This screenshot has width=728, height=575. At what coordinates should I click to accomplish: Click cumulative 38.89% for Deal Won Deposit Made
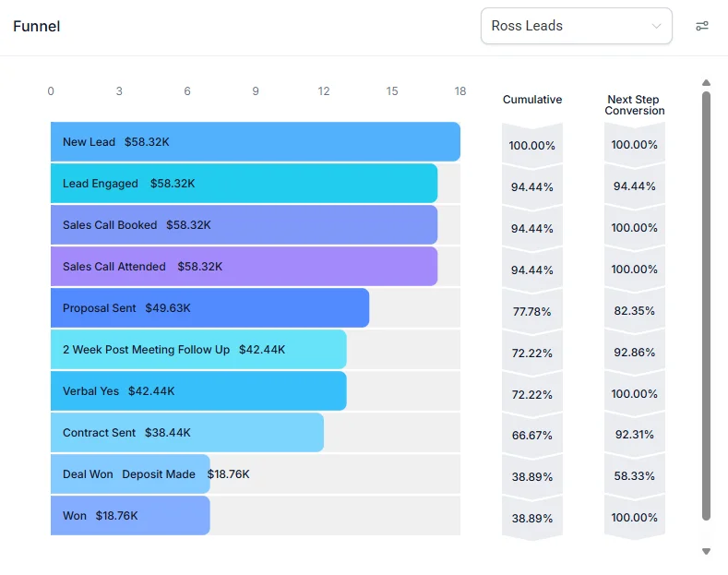click(532, 477)
